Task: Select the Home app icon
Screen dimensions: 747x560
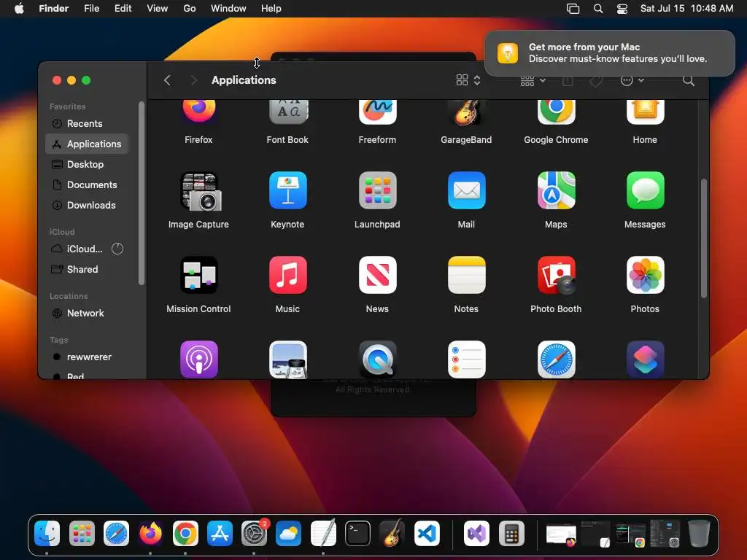Action: point(645,112)
